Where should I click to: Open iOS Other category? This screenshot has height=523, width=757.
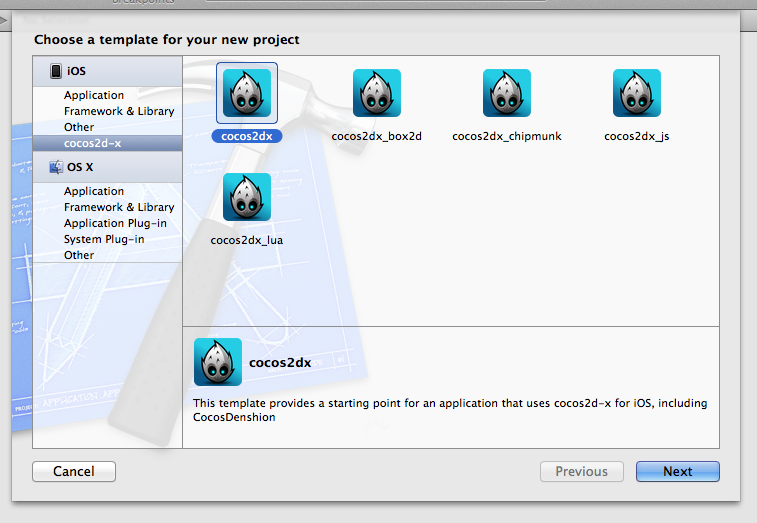(79, 127)
